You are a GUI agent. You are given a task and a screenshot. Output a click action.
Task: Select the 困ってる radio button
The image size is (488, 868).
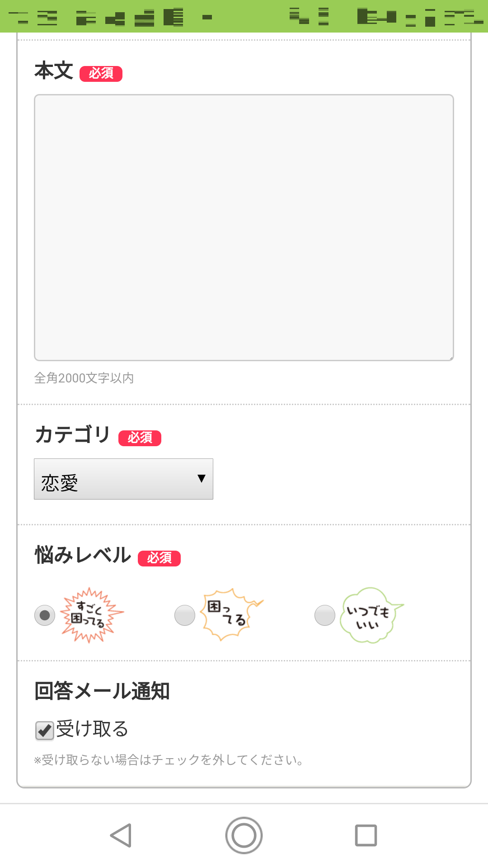point(185,615)
